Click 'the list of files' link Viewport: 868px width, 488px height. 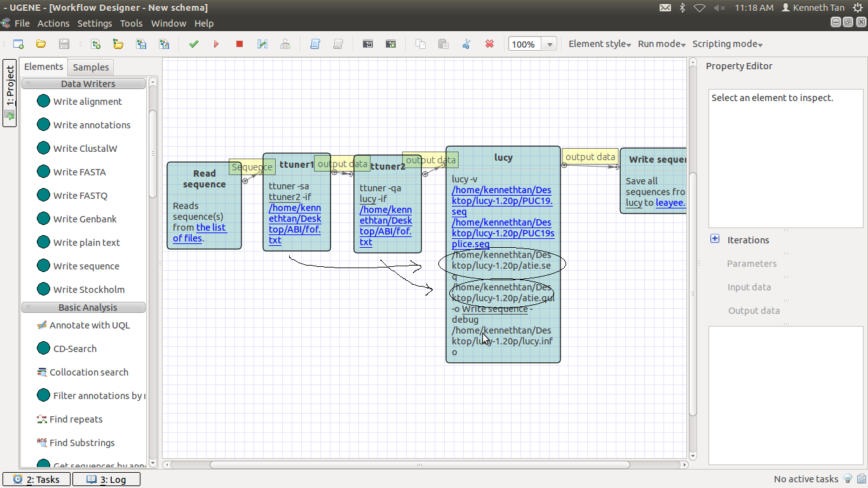(x=210, y=227)
